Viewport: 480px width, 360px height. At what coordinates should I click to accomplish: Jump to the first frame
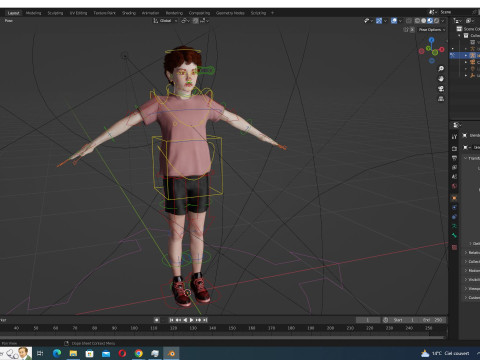tap(171, 320)
